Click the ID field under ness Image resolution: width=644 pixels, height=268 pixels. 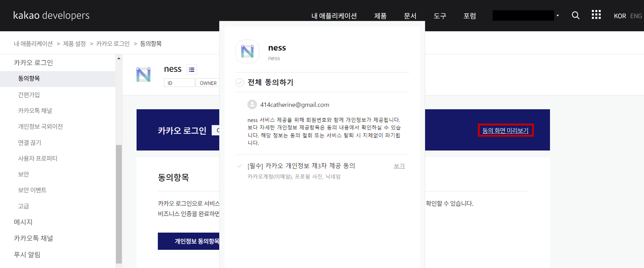(179, 83)
